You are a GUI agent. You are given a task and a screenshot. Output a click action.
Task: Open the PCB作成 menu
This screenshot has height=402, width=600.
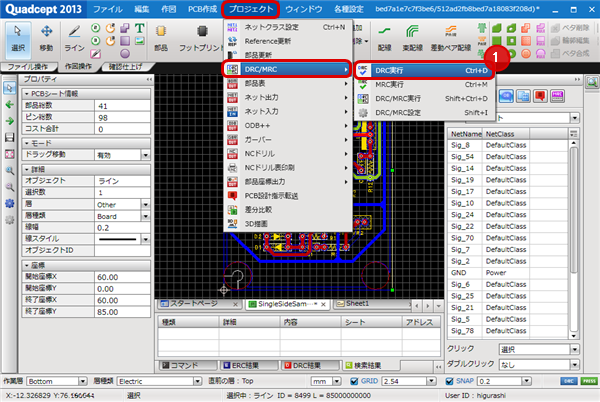(202, 9)
